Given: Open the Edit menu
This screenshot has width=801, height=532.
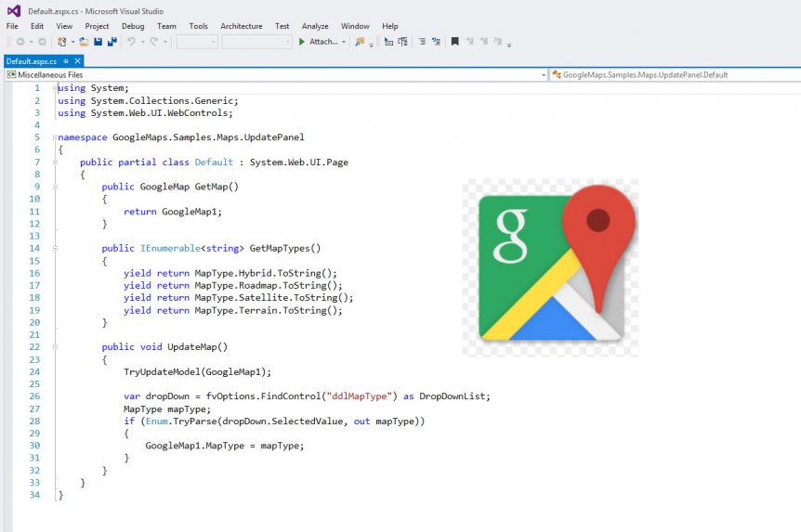Looking at the screenshot, I should click(37, 26).
